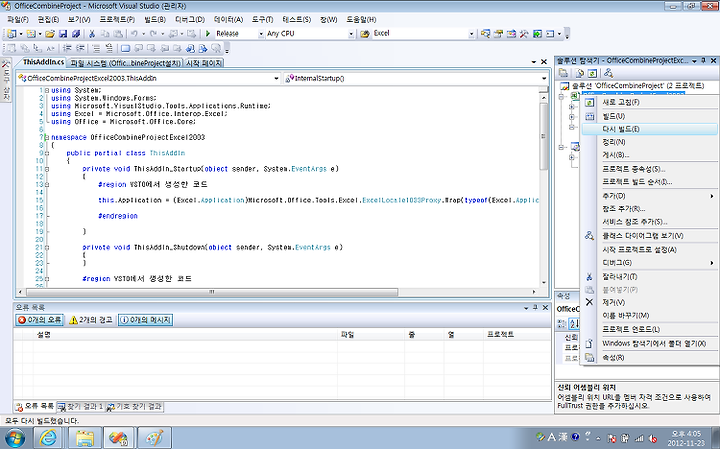Click the Windows Start orb
This screenshot has height=449, width=720.
pos(14,438)
